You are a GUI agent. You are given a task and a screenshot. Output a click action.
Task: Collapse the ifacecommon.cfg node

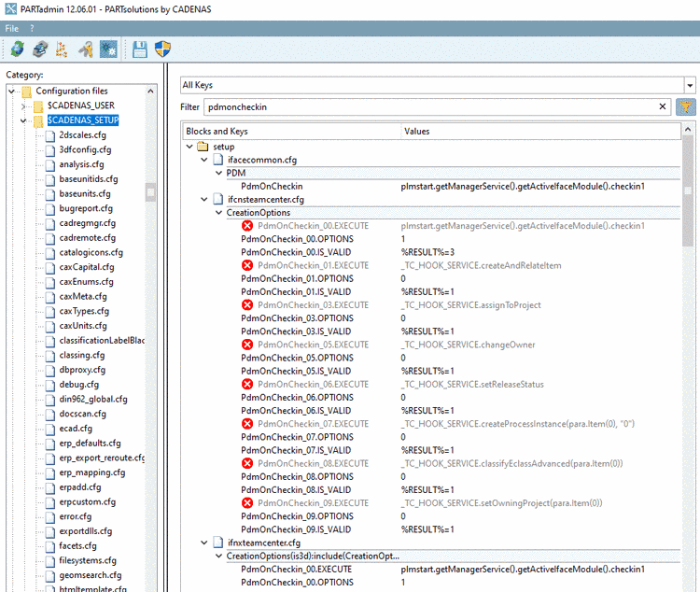(204, 160)
